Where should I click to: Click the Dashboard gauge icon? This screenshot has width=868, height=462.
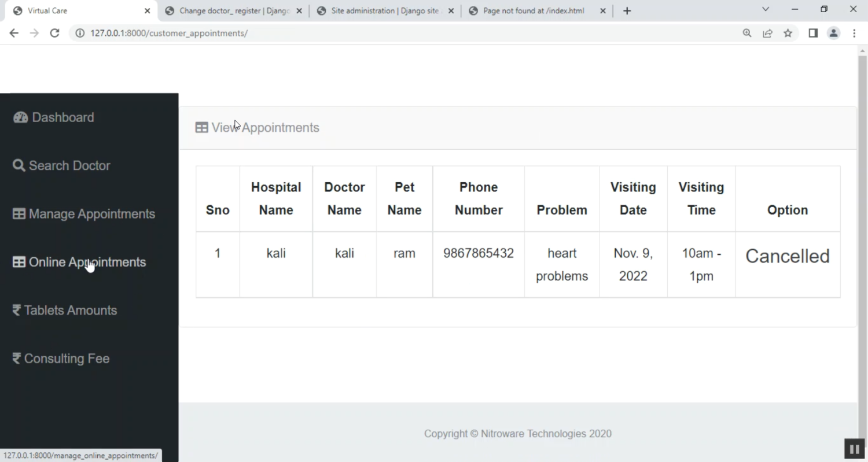point(20,117)
